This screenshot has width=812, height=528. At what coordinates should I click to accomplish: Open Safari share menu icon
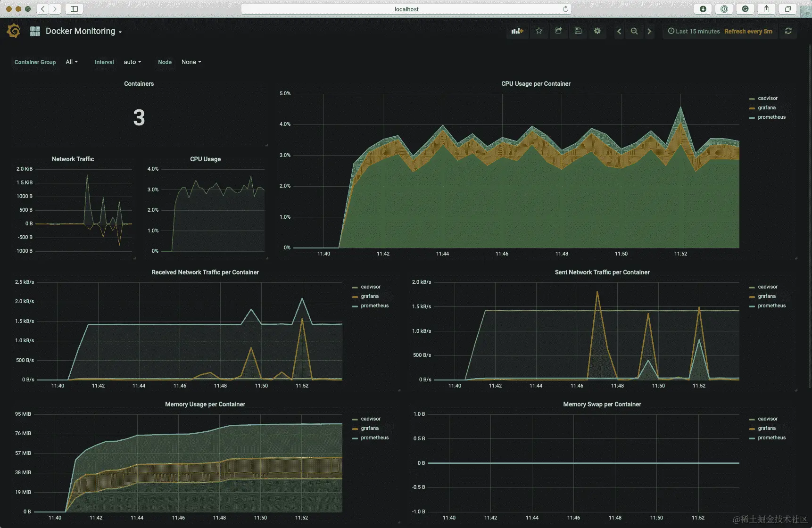click(766, 9)
